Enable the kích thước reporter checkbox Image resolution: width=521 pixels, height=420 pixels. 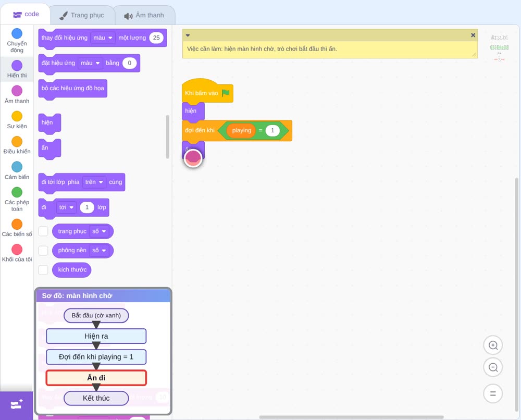click(x=43, y=269)
